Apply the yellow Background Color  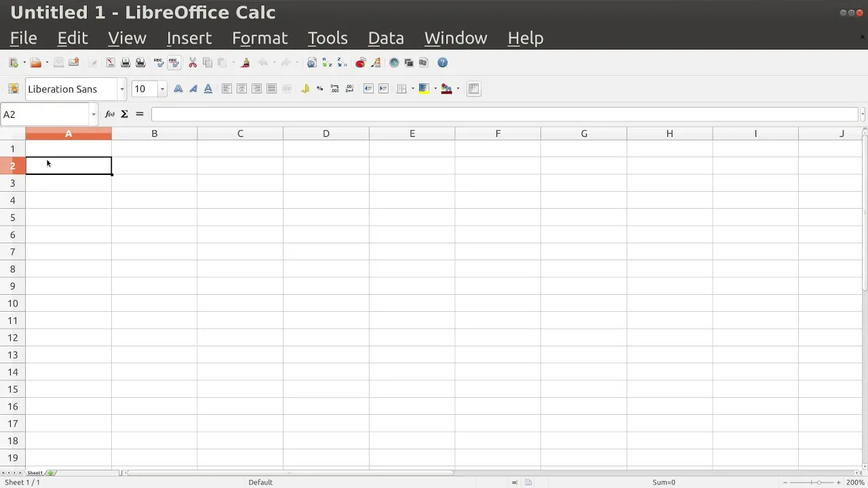(x=425, y=89)
